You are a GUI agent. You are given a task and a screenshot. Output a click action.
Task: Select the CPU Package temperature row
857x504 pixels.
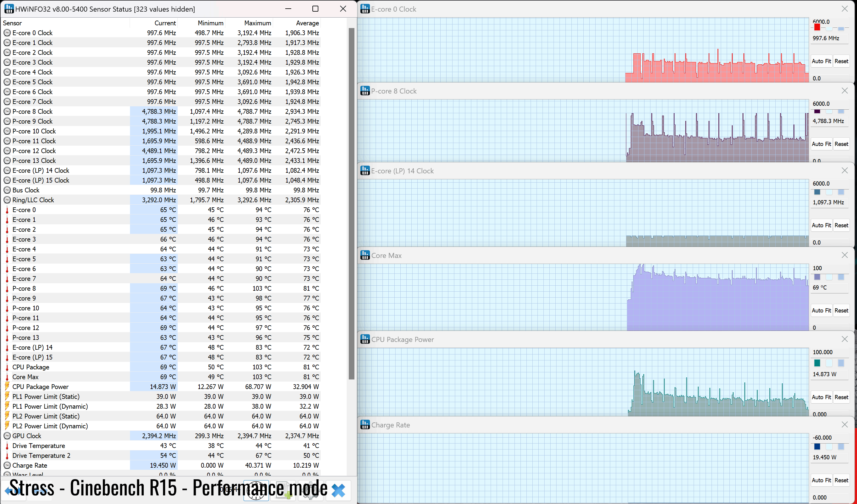point(161,367)
